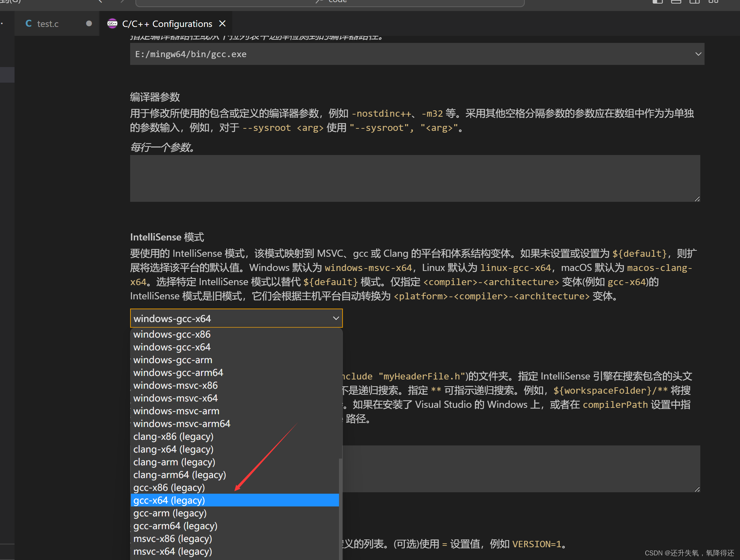
Task: Click the C file icon on test.c tab
Action: pos(29,24)
